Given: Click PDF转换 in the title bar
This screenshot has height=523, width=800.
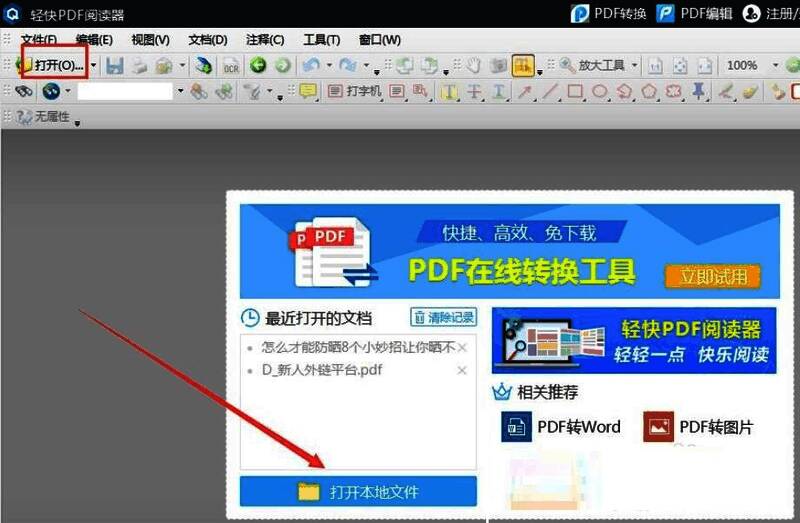Looking at the screenshot, I should click(x=609, y=13).
